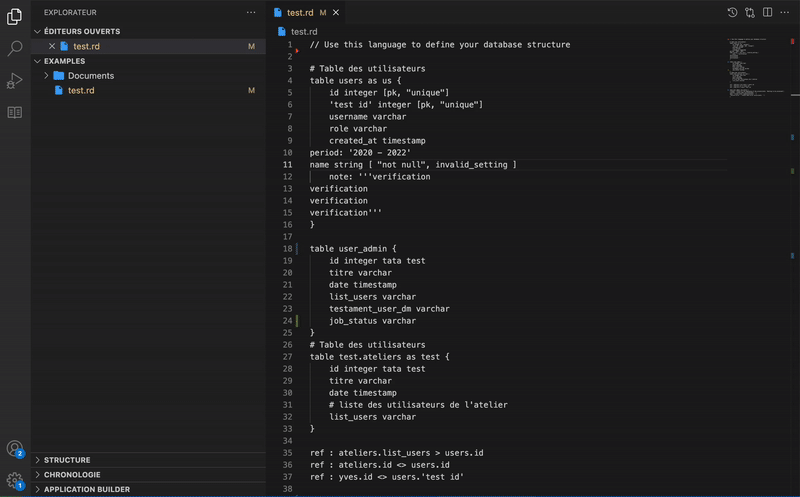
Task: Open Explorer panel more actions menu
Action: (x=251, y=12)
